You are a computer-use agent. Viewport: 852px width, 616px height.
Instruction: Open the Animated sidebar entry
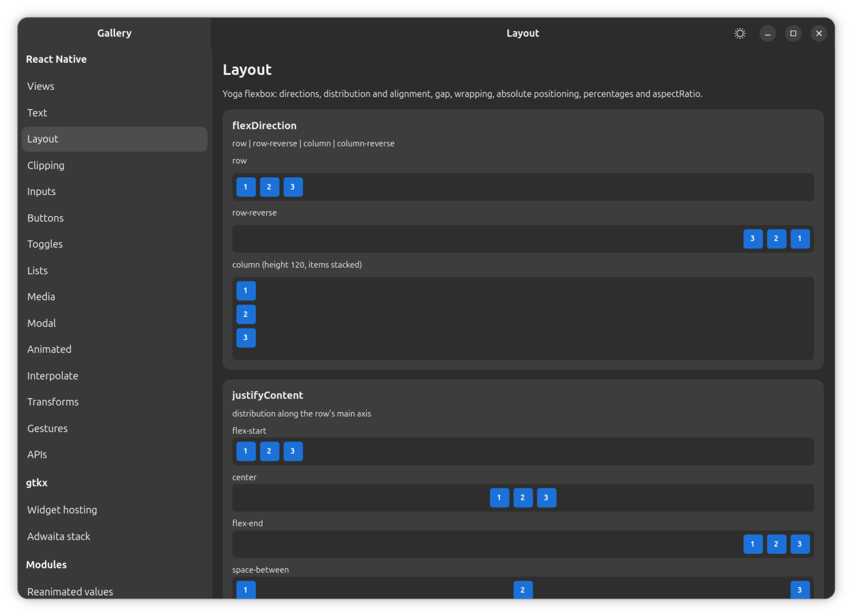(115, 349)
